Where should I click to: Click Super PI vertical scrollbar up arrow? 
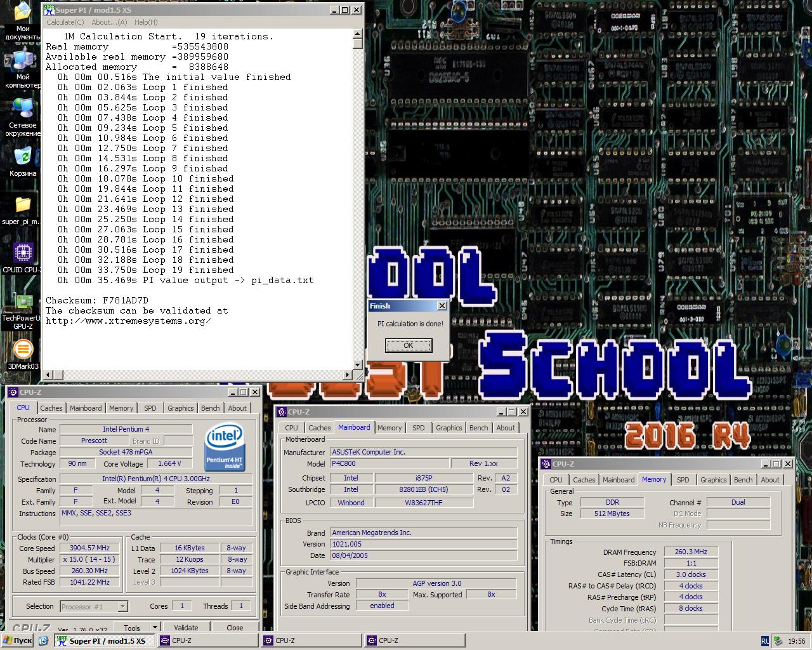358,34
